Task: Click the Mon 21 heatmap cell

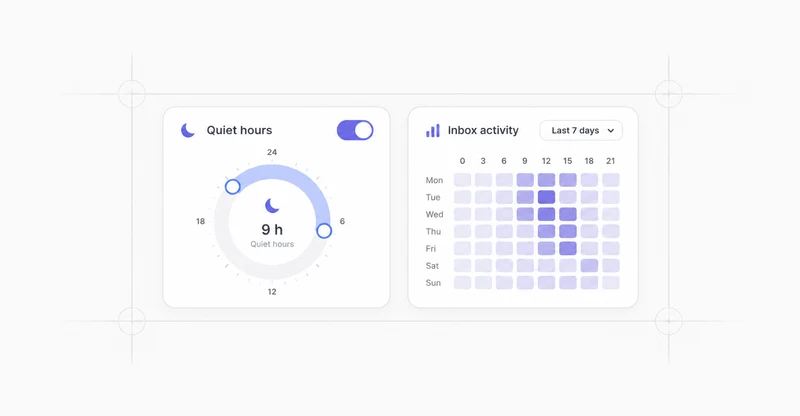Action: [x=611, y=180]
